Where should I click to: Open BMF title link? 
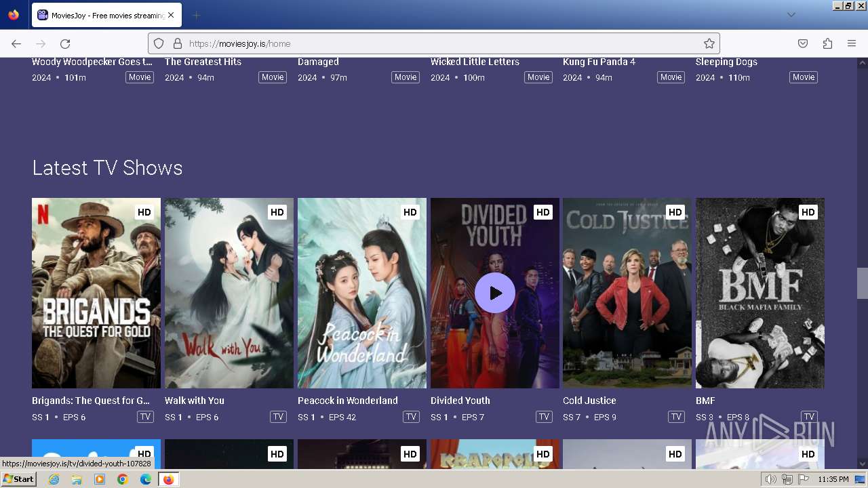(x=705, y=401)
